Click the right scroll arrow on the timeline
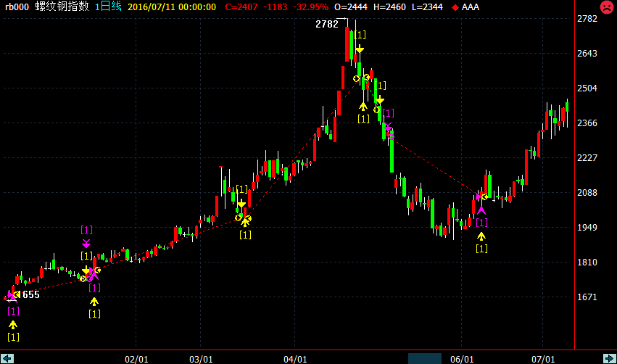 point(608,358)
